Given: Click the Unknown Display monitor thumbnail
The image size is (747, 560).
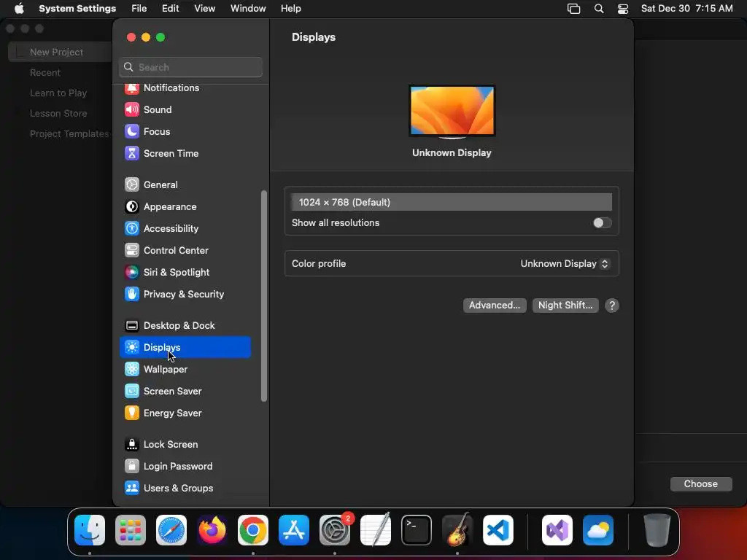Looking at the screenshot, I should [452, 112].
